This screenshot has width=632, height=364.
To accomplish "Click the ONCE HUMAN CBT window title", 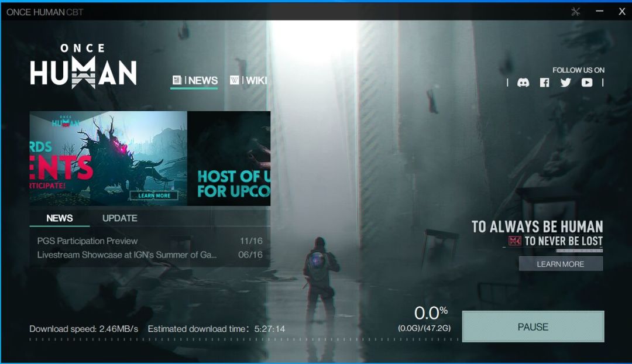I will pos(44,12).
